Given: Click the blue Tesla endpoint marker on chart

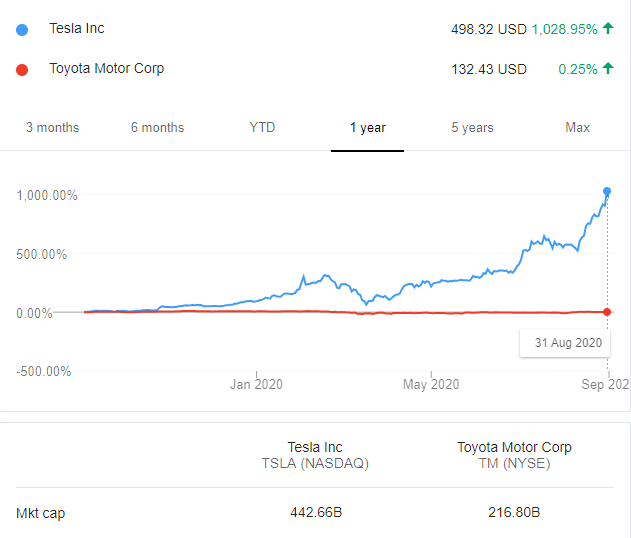Looking at the screenshot, I should [x=607, y=191].
